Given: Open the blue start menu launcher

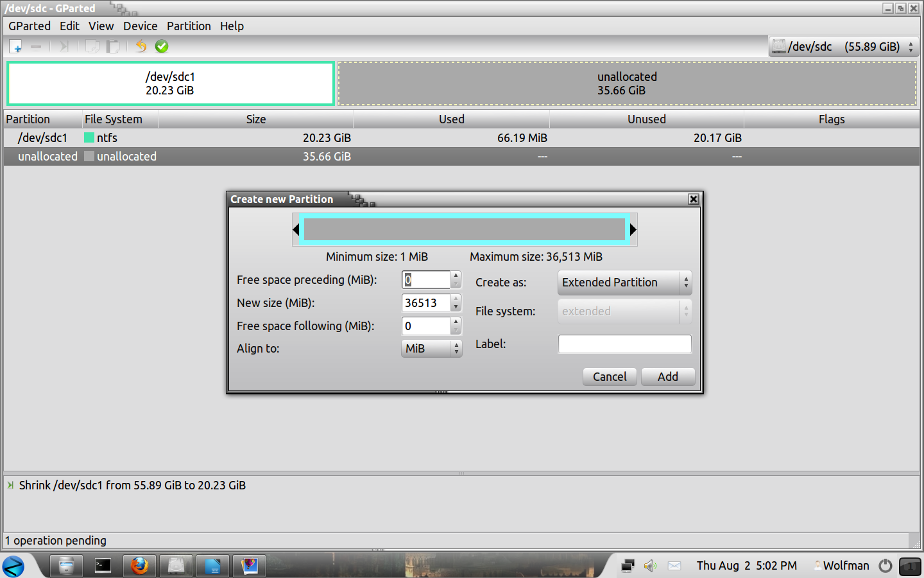Looking at the screenshot, I should 13,566.
